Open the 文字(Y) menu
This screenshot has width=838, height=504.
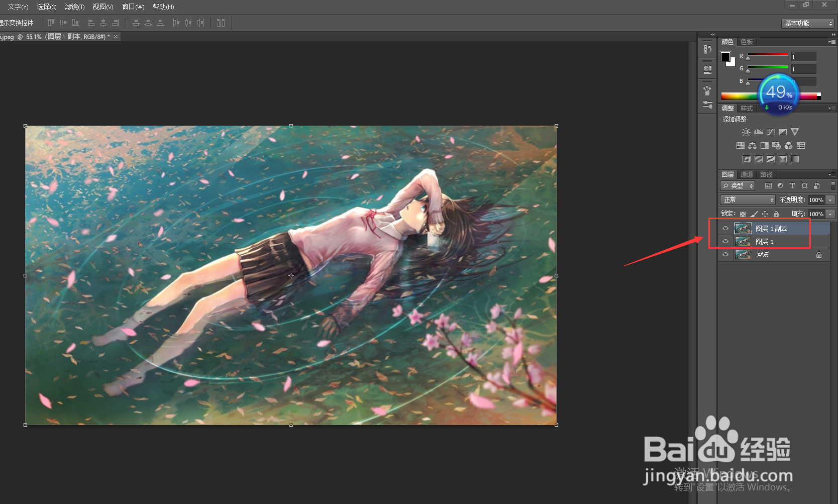point(18,7)
